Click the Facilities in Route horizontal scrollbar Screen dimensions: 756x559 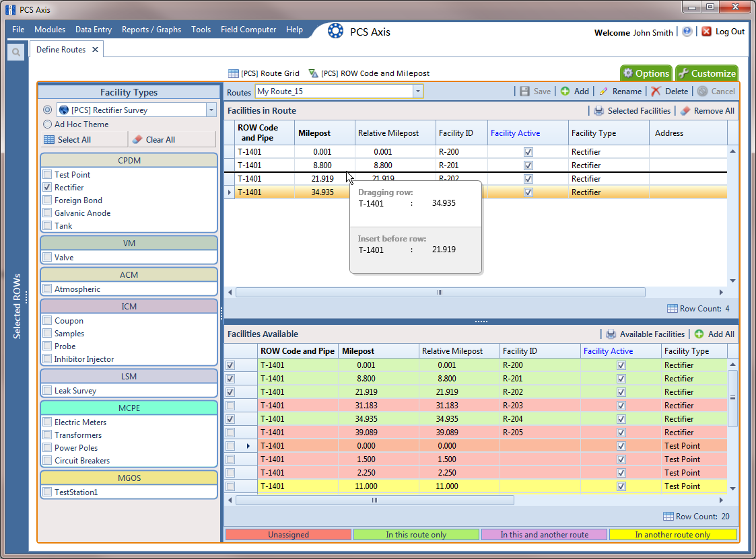(x=440, y=292)
